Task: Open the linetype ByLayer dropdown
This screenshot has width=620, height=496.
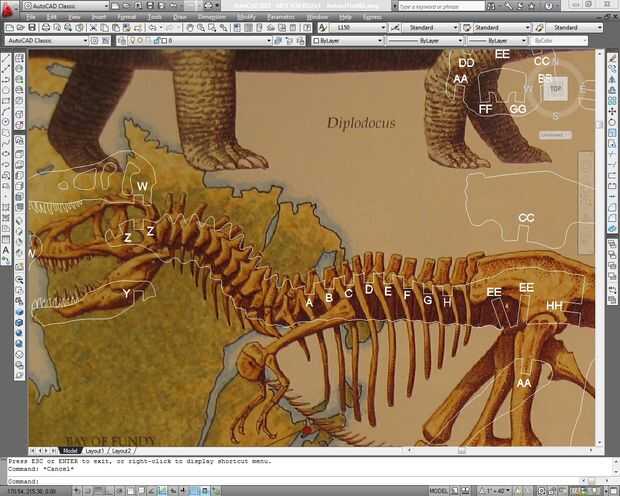Action: [425, 40]
